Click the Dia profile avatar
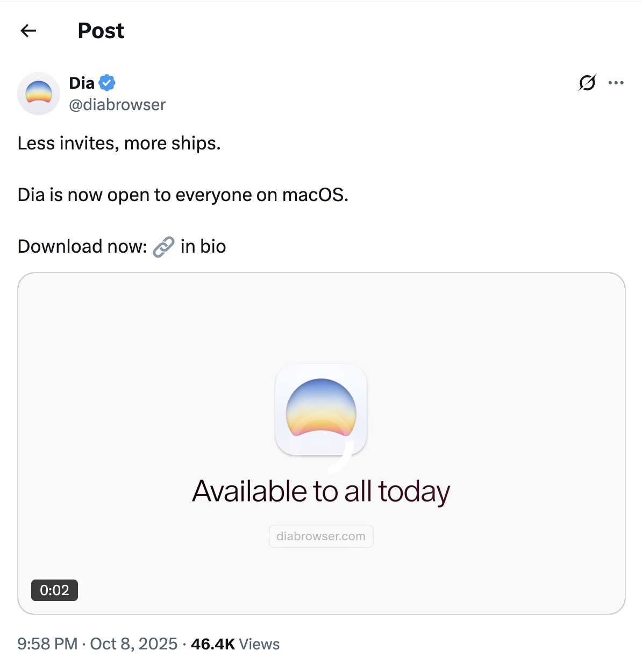Image resolution: width=642 pixels, height=672 pixels. coord(39,94)
